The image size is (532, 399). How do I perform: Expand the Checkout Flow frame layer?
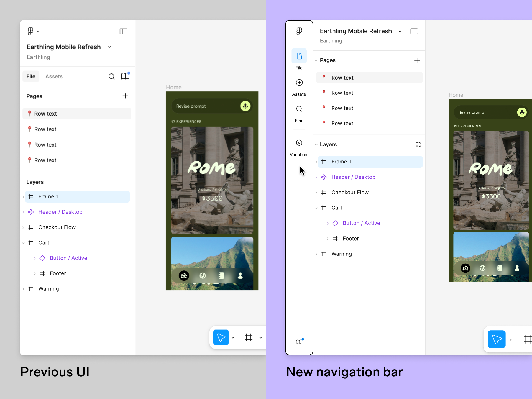pos(317,192)
